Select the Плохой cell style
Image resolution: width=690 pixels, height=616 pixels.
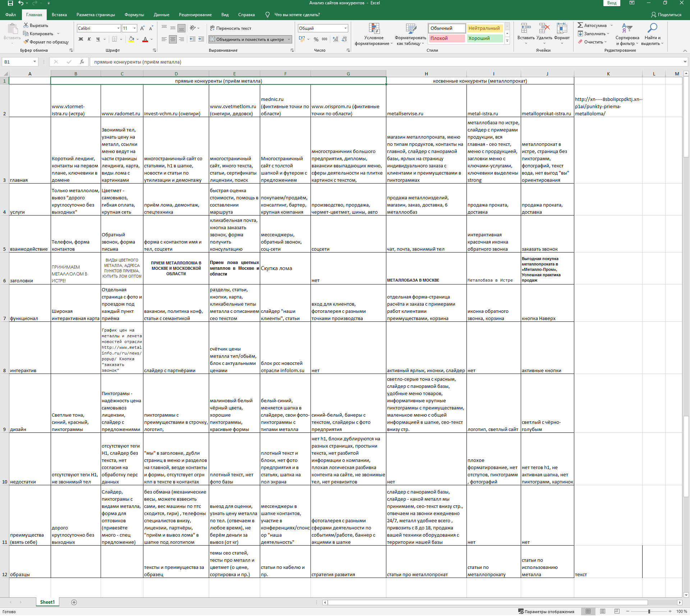pyautogui.click(x=447, y=38)
